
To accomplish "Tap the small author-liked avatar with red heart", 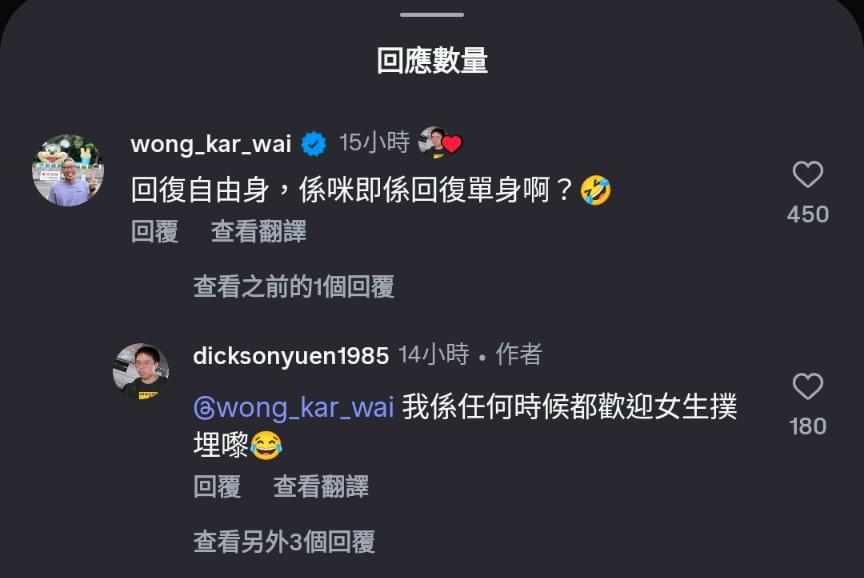I will click(x=439, y=143).
